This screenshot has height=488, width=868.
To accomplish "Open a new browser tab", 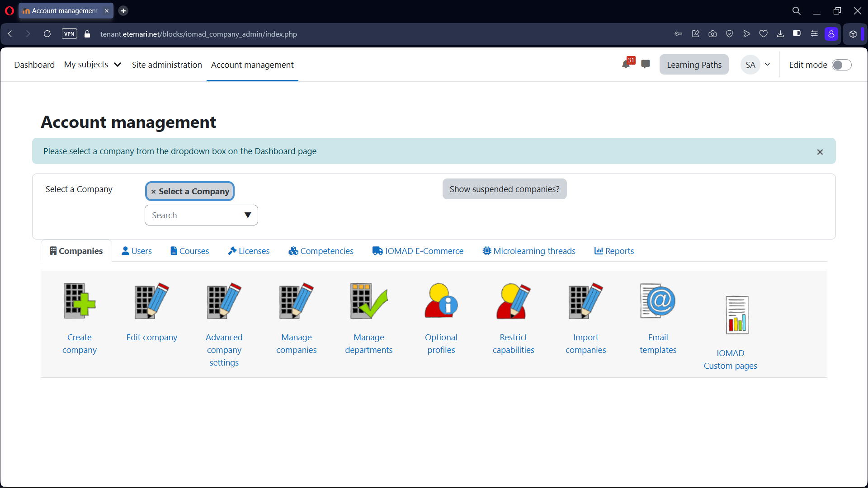I will [123, 11].
